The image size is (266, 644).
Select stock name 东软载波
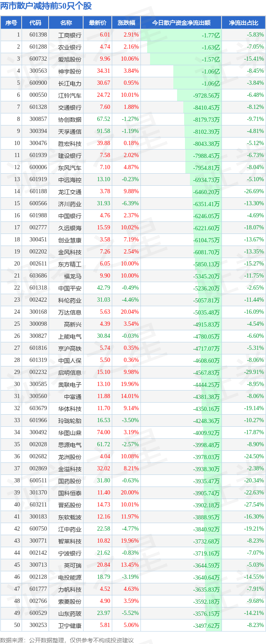70,517
